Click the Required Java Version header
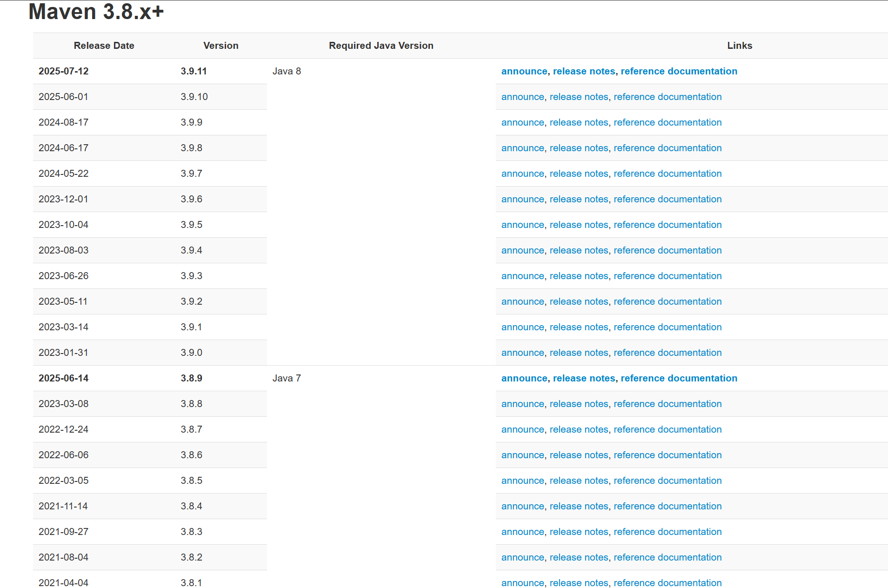This screenshot has width=888, height=588. click(x=381, y=46)
